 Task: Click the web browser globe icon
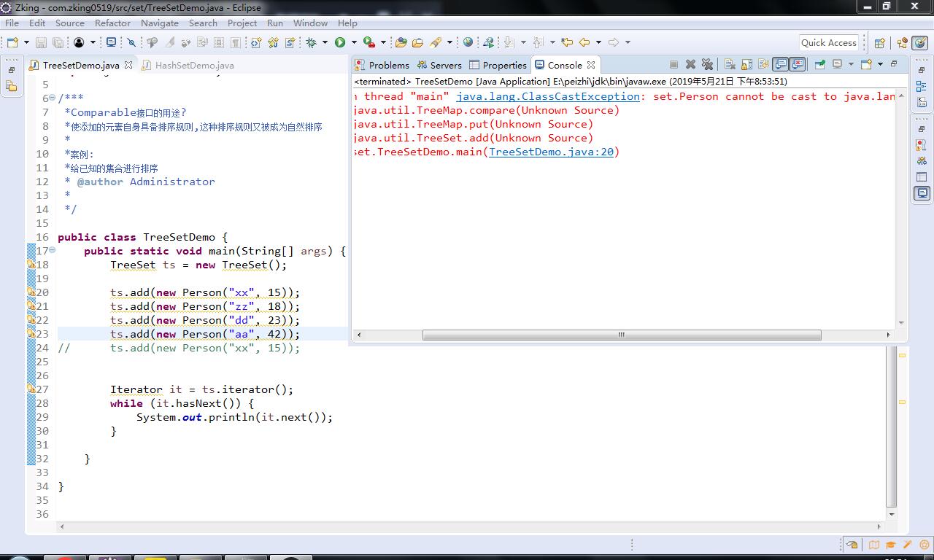click(x=468, y=42)
